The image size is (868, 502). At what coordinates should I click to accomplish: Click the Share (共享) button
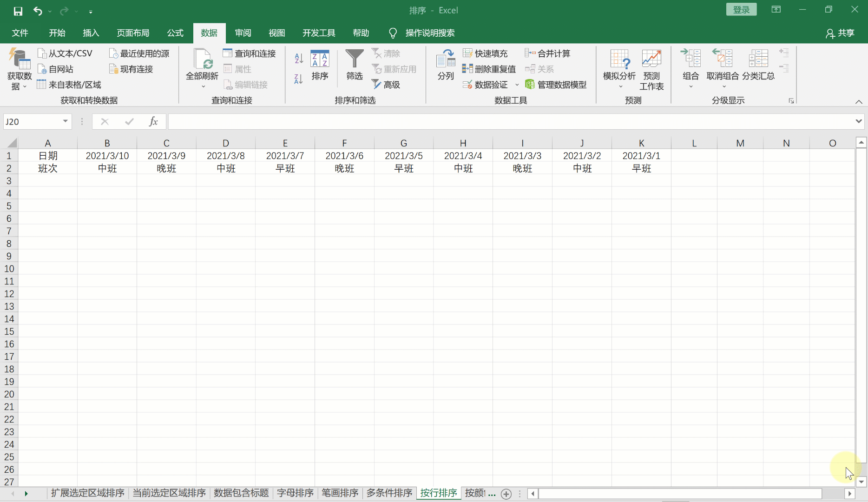840,33
